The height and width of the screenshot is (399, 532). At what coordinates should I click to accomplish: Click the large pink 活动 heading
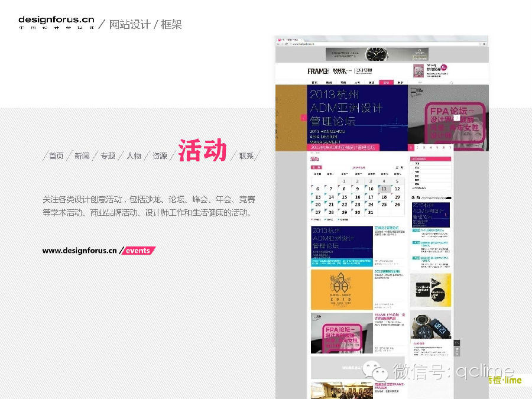(203, 150)
